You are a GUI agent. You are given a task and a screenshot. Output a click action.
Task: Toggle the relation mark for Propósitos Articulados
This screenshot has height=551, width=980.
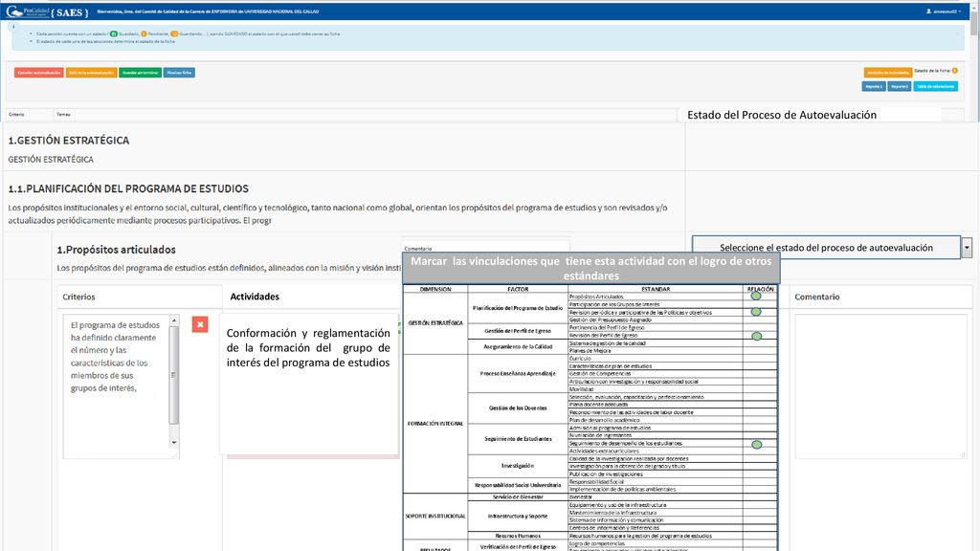pyautogui.click(x=756, y=297)
